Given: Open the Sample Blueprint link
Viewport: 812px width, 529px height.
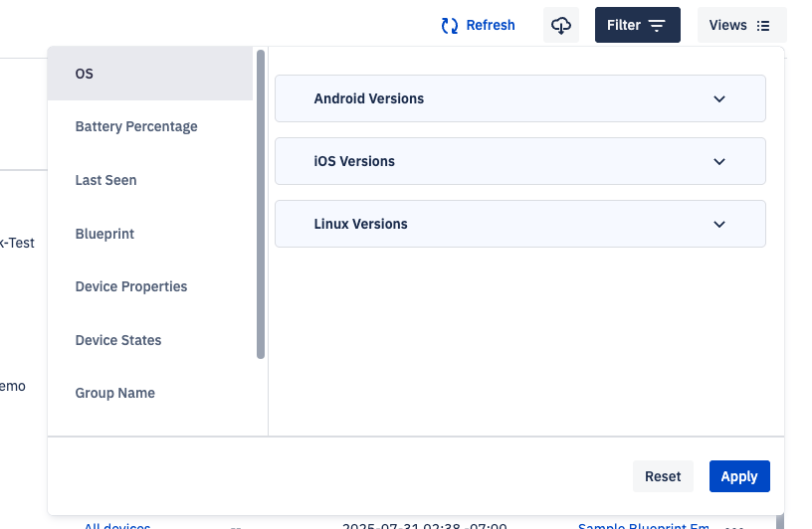Looking at the screenshot, I should click(x=643, y=526).
